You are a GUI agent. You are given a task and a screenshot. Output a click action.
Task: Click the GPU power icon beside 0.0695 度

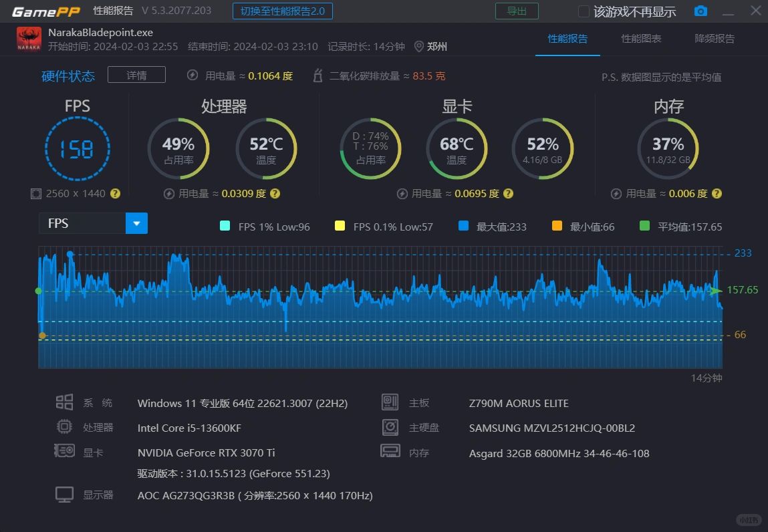click(x=402, y=194)
